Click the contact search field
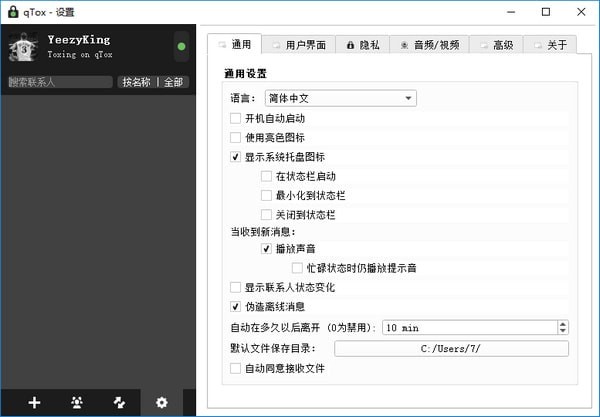 click(60, 82)
